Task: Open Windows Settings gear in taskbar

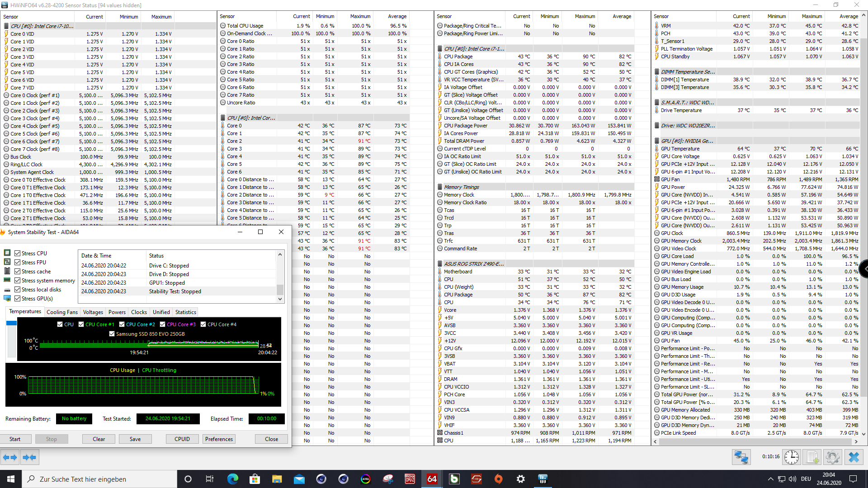Action: (521, 479)
